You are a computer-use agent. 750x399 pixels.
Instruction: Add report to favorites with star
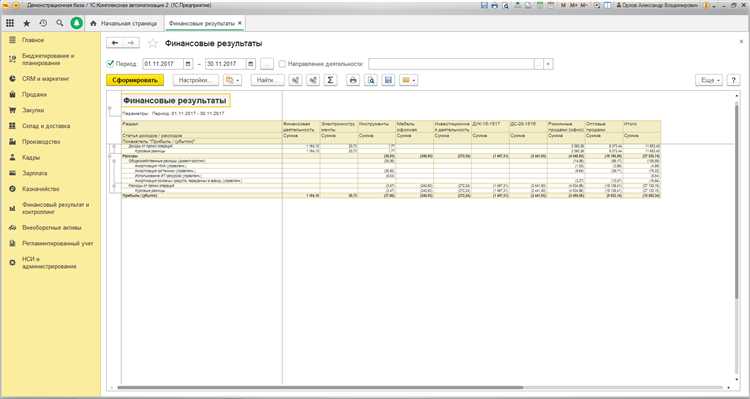153,44
